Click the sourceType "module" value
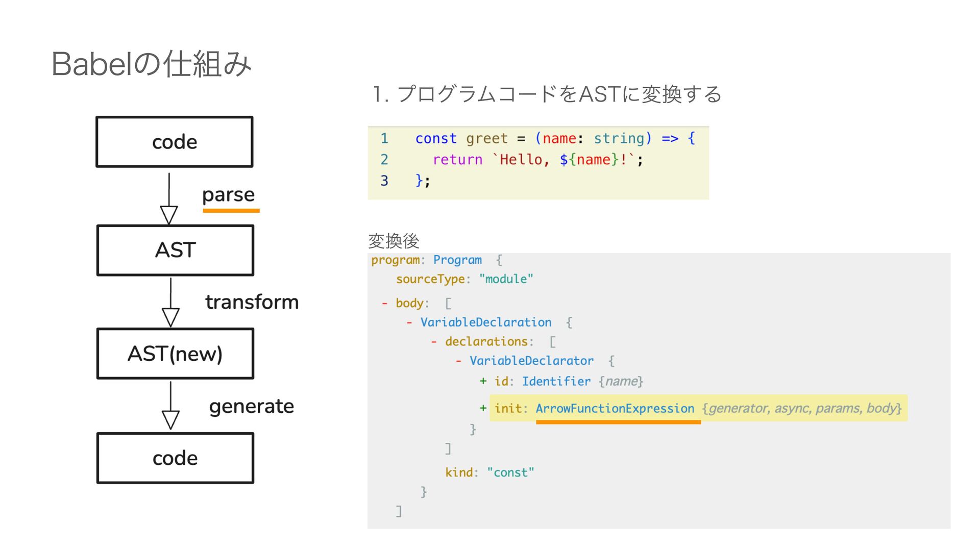Screen dimensions: 980x551 [506, 279]
